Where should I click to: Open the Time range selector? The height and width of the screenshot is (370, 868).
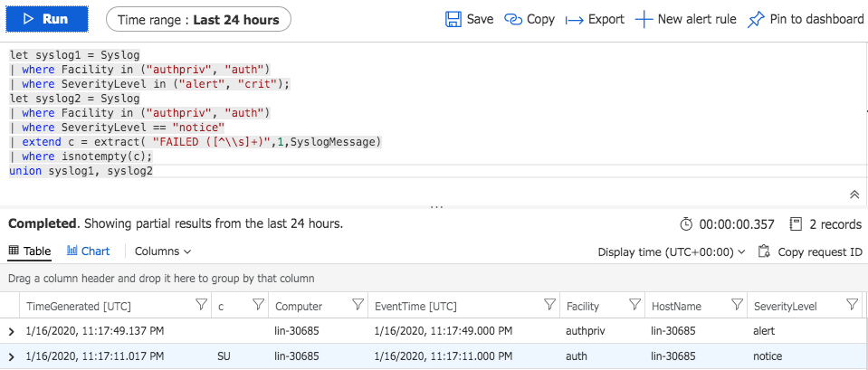198,21
